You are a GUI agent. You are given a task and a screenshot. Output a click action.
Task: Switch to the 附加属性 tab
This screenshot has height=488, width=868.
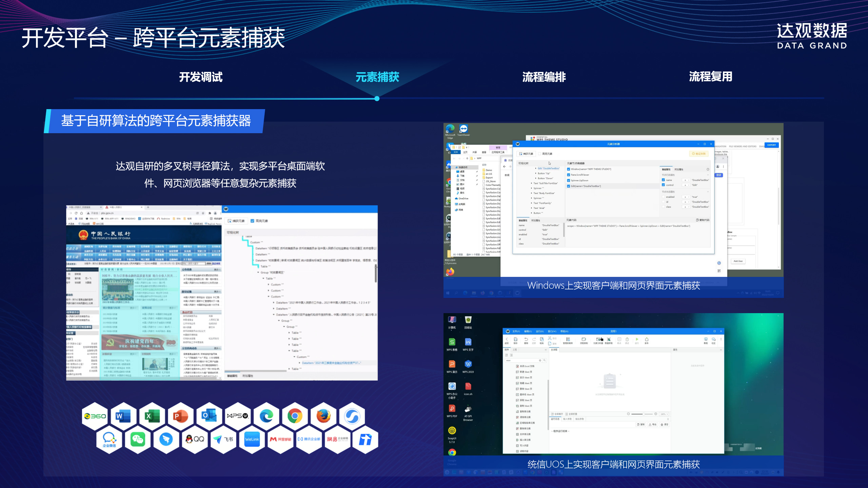[x=679, y=169]
